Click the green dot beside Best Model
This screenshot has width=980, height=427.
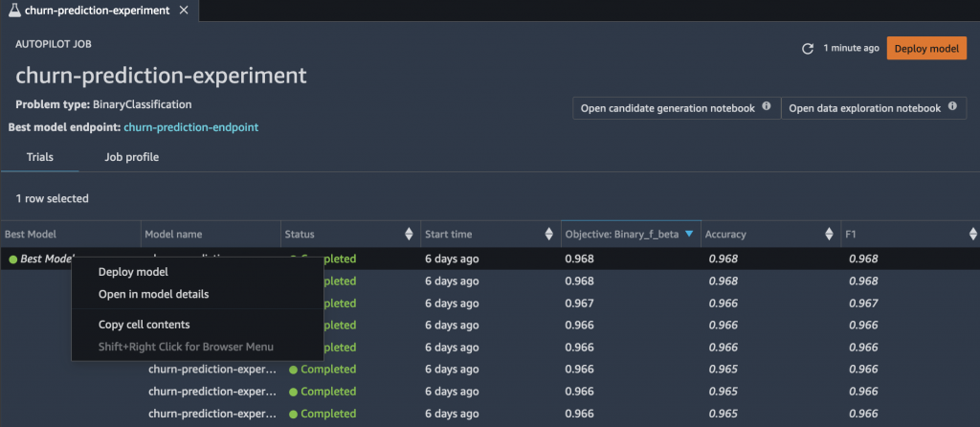(x=12, y=258)
